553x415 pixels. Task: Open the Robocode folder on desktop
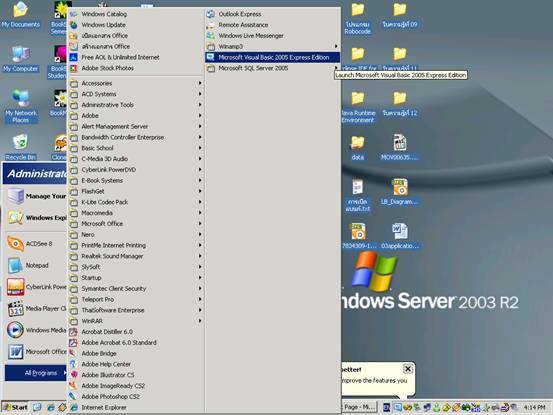[358, 18]
